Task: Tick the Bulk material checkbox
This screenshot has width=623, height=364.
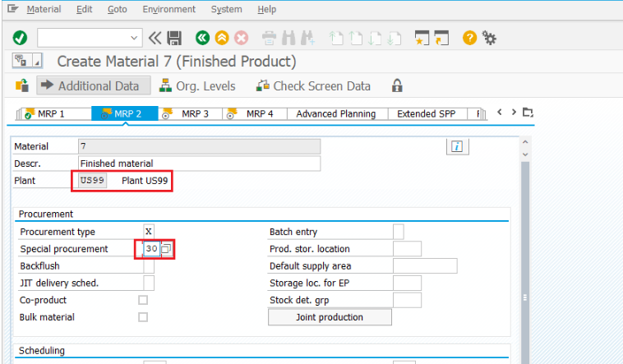Action: [x=143, y=317]
